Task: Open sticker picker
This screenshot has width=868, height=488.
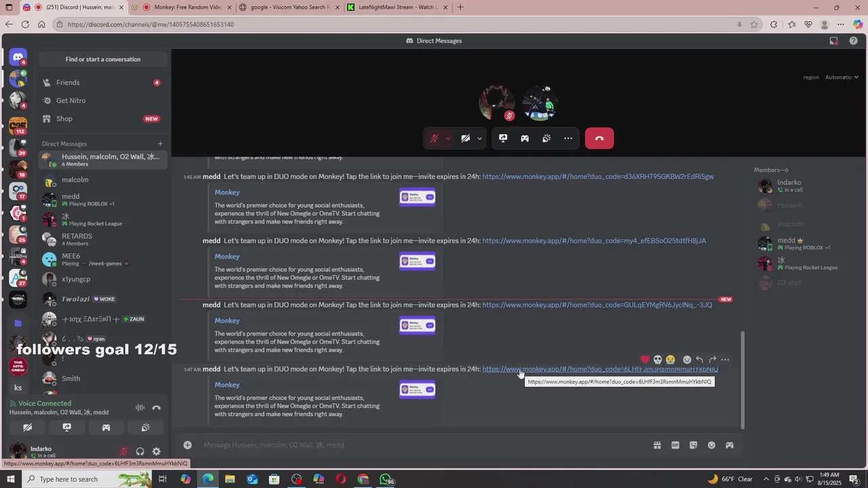Action: pos(694,445)
